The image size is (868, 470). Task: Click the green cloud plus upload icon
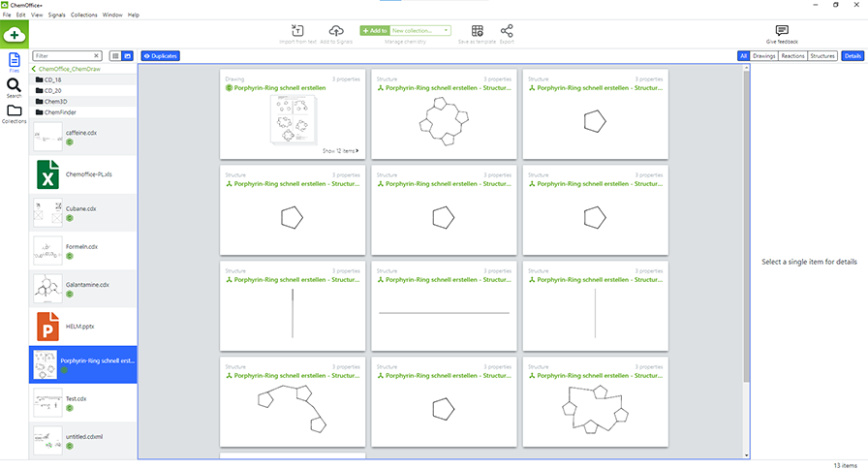[x=15, y=35]
